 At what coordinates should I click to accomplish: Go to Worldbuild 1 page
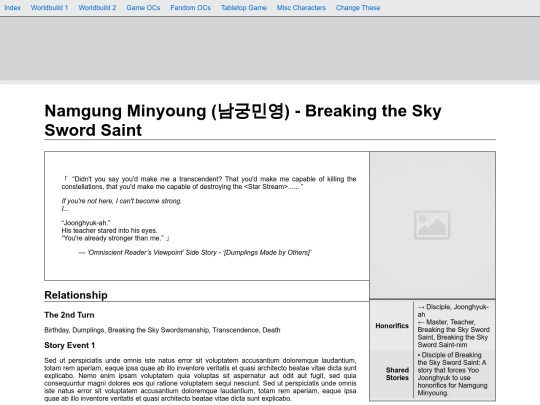pyautogui.click(x=49, y=8)
